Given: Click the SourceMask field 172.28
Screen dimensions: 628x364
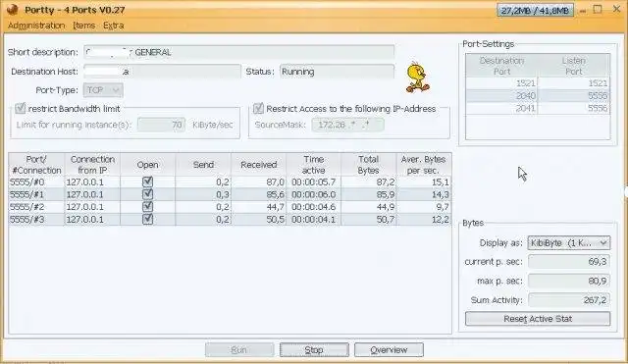Looking at the screenshot, I should click(347, 125).
